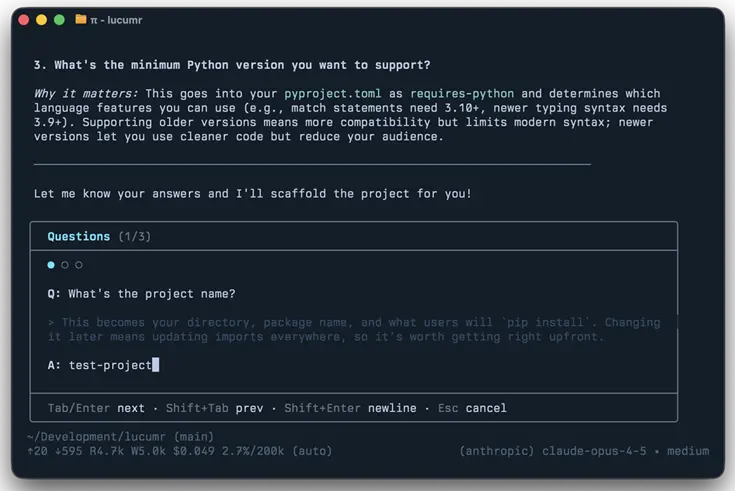
Task: Select the second question progress dot
Action: [65, 265]
